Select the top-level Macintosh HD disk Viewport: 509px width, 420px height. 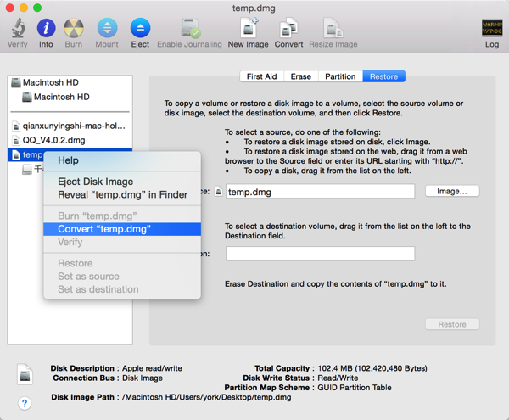tap(70, 82)
